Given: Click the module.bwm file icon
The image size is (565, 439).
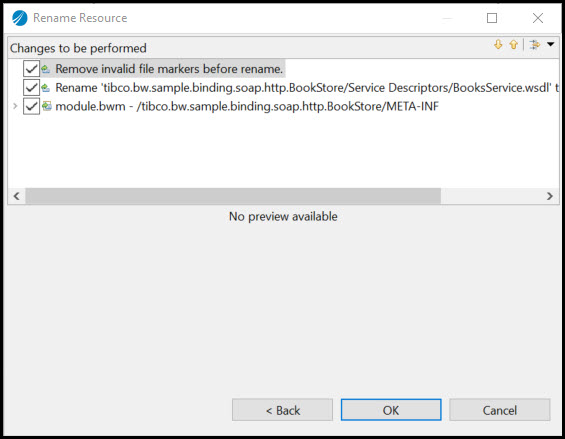Looking at the screenshot, I should coord(46,106).
